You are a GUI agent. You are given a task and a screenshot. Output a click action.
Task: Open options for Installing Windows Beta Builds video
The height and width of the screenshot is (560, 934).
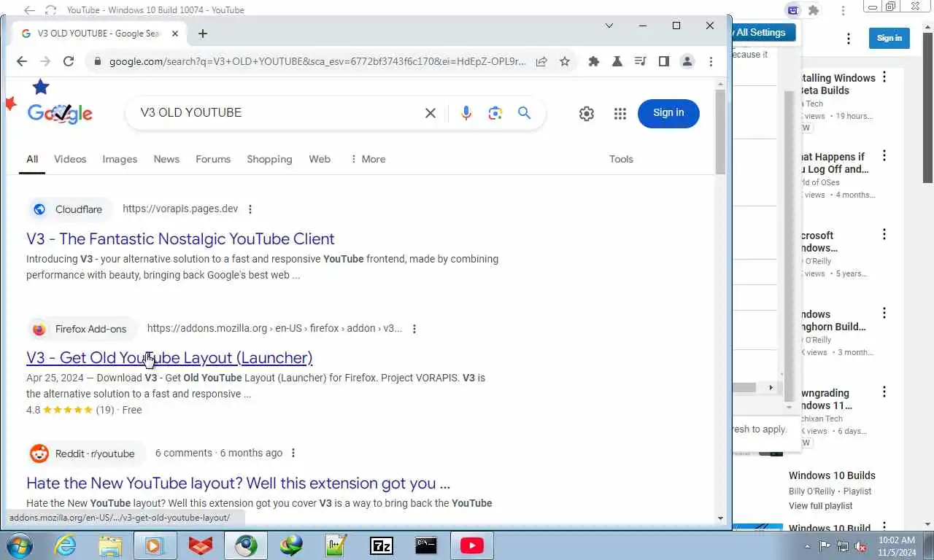(x=884, y=77)
